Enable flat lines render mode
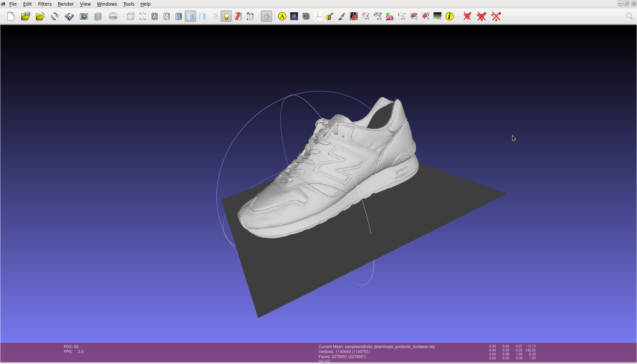The width and height of the screenshot is (637, 364). coord(179,16)
